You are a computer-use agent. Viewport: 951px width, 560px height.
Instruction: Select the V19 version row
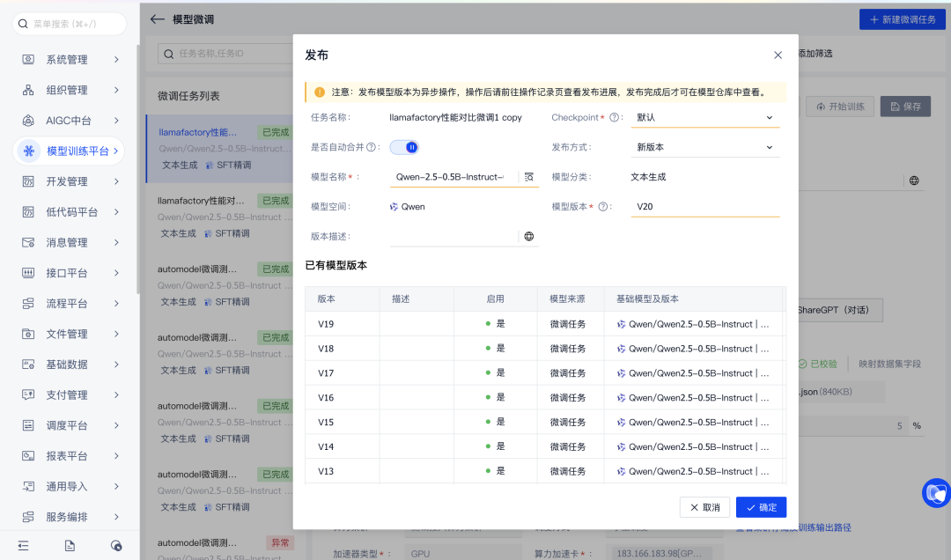pyautogui.click(x=544, y=324)
